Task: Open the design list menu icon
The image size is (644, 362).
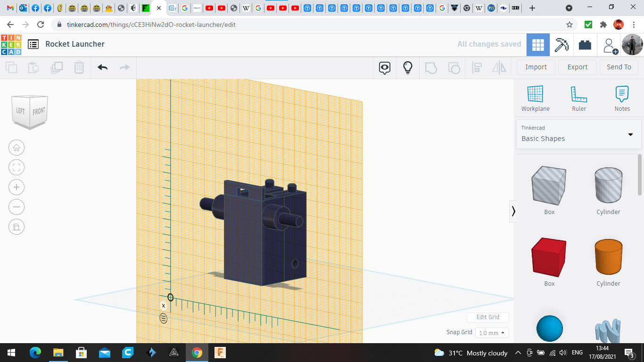Action: tap(33, 44)
